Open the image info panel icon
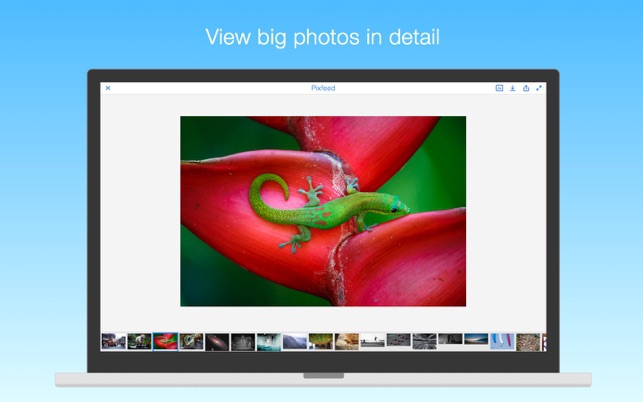Image resolution: width=643 pixels, height=402 pixels. [x=499, y=88]
